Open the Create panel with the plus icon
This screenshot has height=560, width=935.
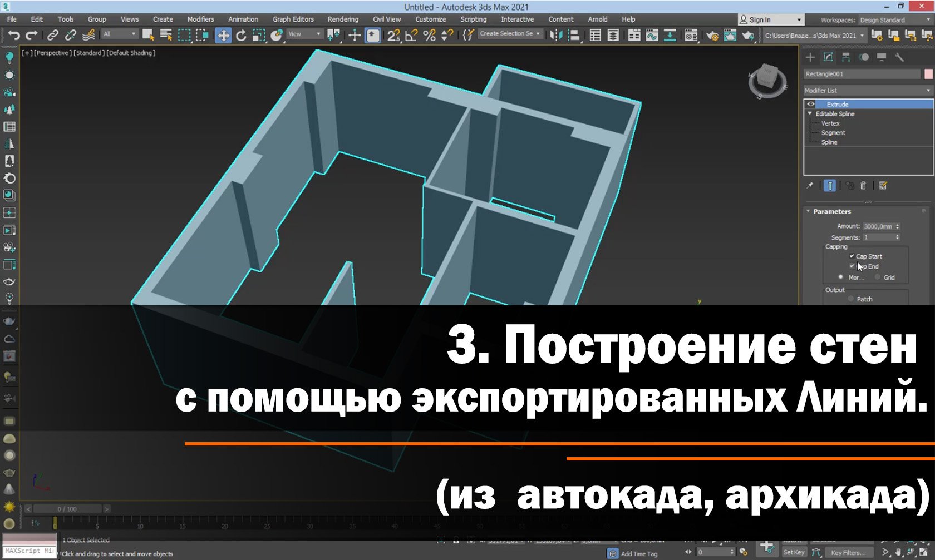click(x=810, y=57)
